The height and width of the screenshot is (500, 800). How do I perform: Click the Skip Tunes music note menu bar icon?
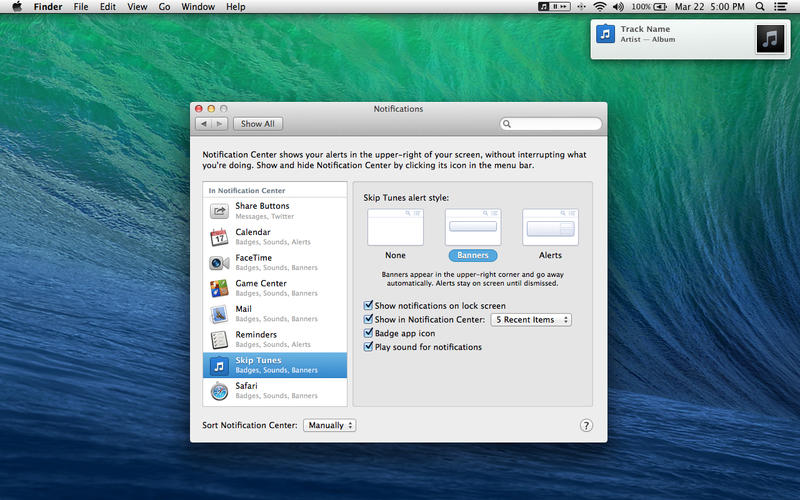[544, 7]
